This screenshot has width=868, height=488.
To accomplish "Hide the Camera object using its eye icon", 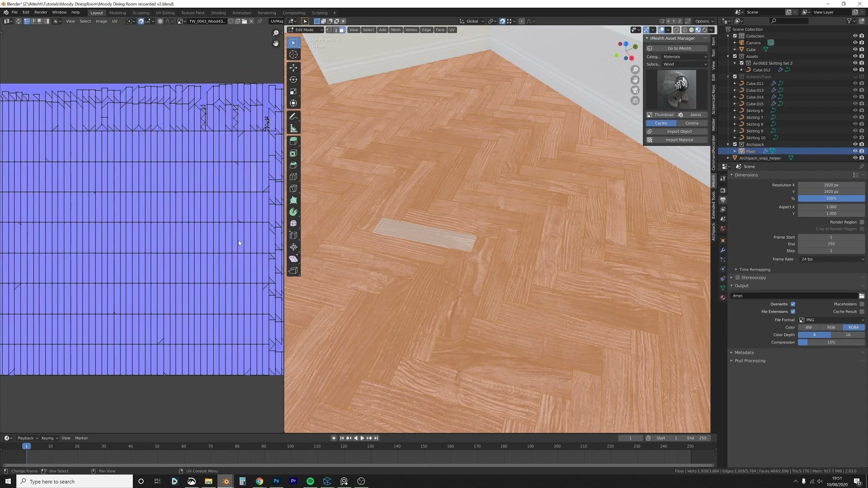I will [855, 43].
